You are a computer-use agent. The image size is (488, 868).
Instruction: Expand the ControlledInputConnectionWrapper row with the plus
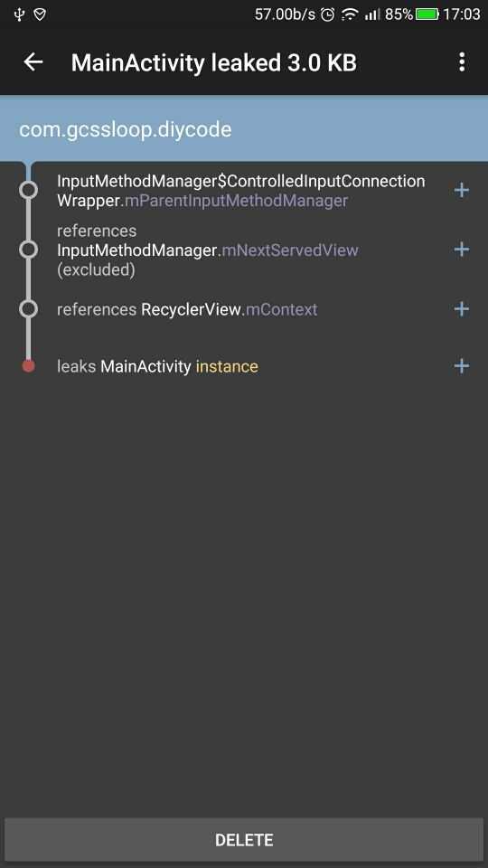pos(462,191)
